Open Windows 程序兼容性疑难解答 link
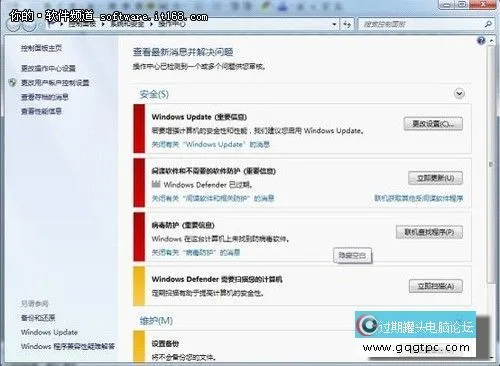The image size is (500, 366). tap(68, 346)
